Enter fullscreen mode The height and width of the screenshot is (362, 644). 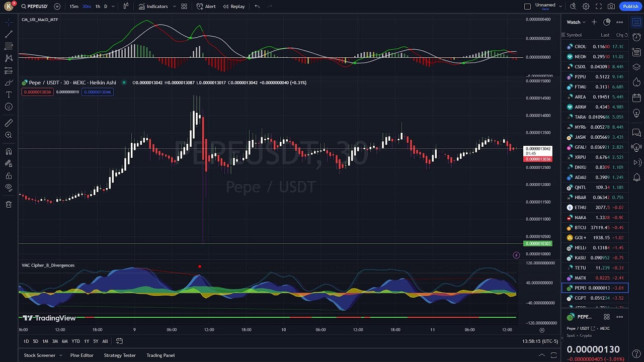point(599,7)
